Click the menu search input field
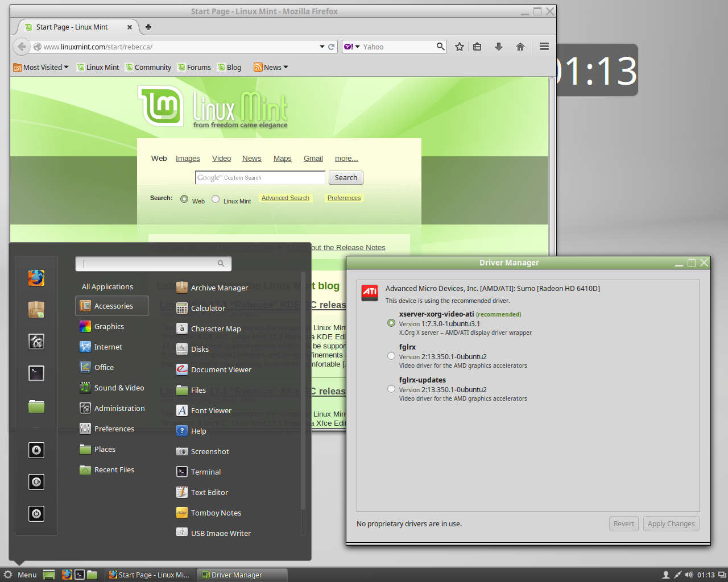Screen dimensions: 728x582 [x=153, y=263]
